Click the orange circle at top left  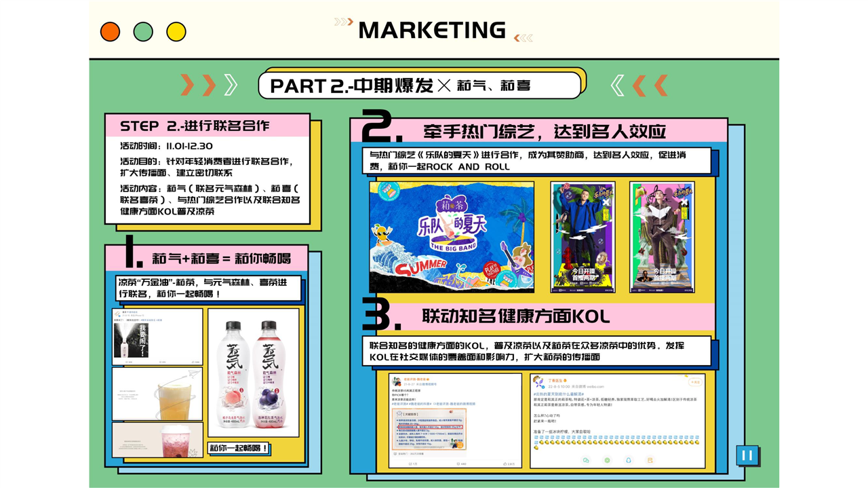[110, 31]
